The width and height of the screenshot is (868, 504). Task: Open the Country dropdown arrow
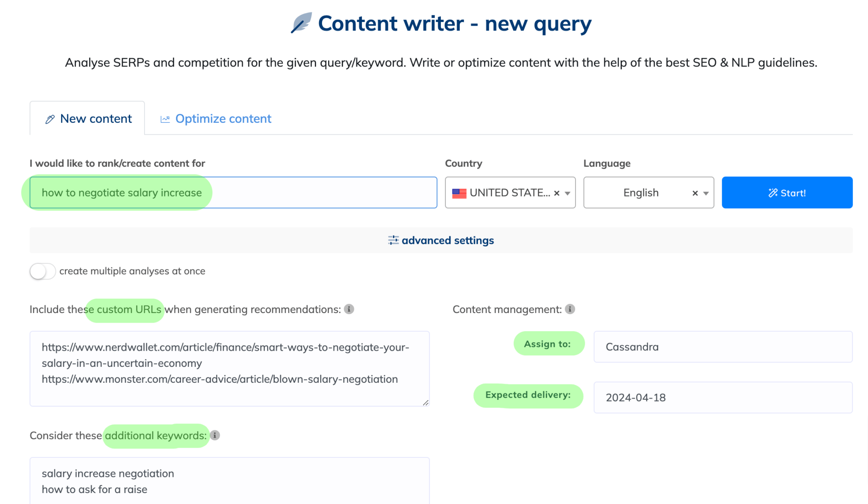click(568, 193)
